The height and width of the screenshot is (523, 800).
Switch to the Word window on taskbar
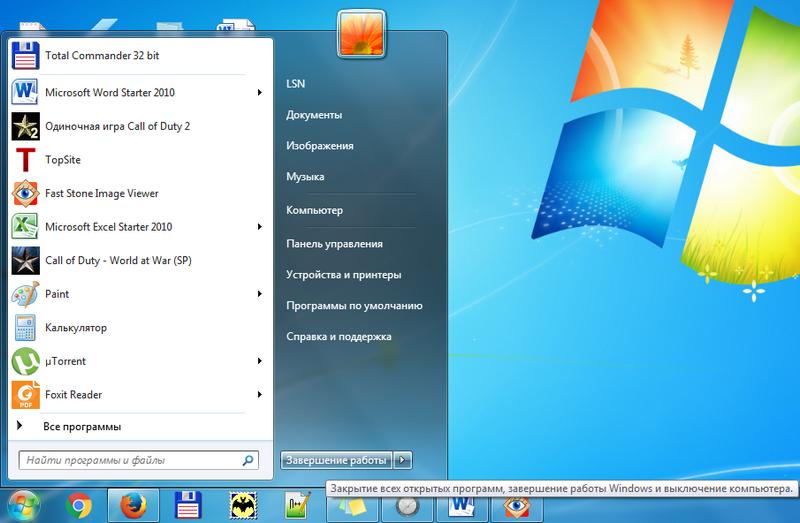click(462, 508)
